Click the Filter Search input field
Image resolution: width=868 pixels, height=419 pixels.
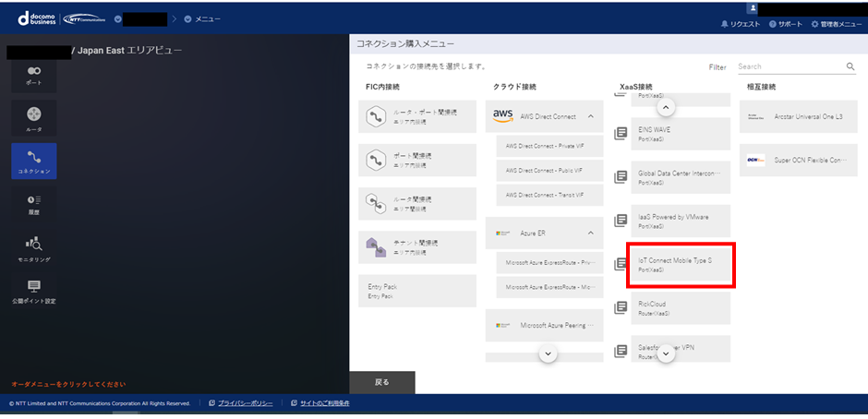tap(791, 66)
